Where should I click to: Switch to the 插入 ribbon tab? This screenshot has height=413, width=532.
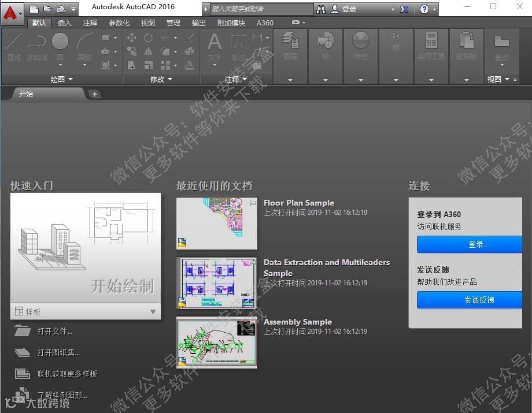click(x=64, y=23)
